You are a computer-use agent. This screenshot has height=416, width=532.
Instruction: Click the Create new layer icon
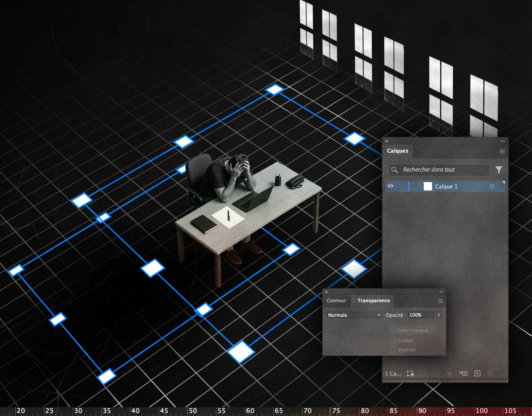[477, 373]
